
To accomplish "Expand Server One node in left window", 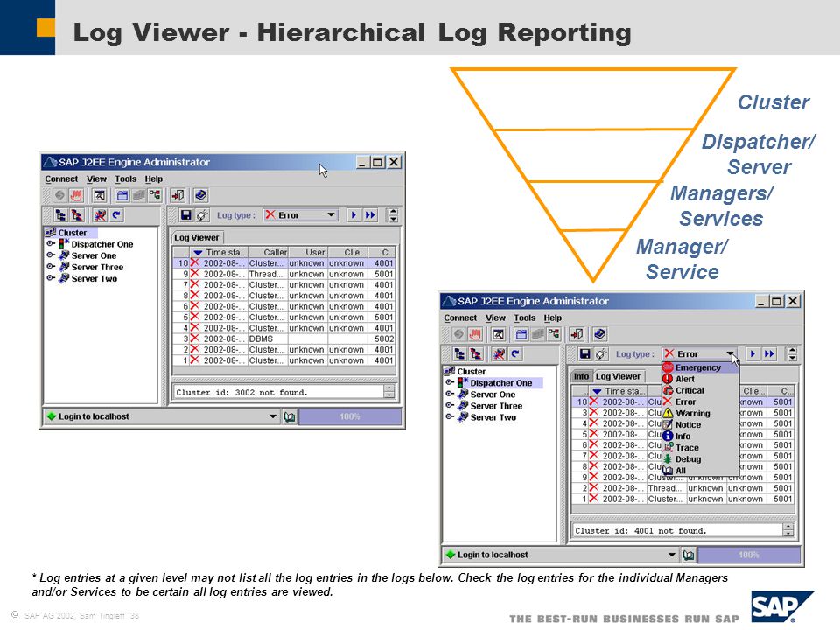I will click(51, 255).
